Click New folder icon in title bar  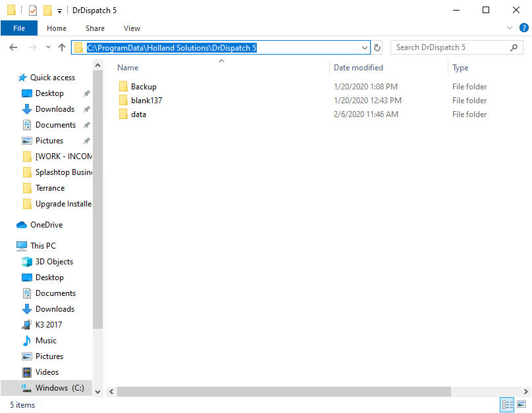(47, 11)
